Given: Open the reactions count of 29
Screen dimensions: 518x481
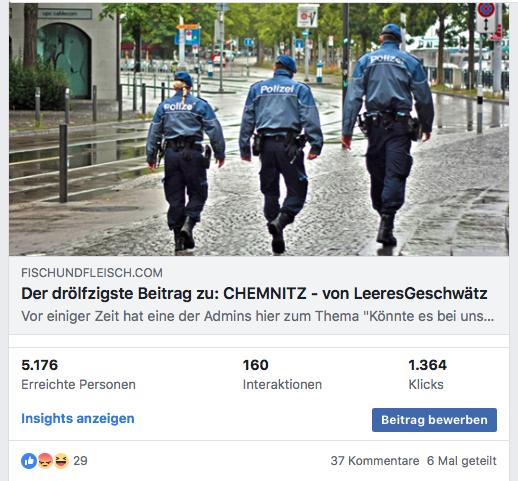Looking at the screenshot, I should 80,461.
